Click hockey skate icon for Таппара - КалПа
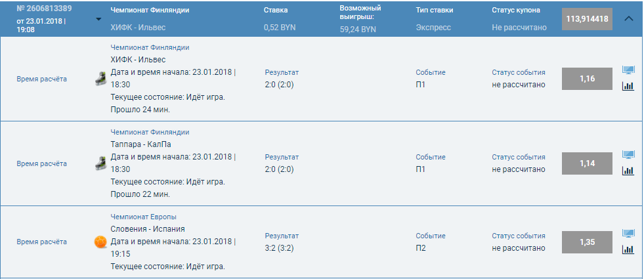 coord(100,163)
